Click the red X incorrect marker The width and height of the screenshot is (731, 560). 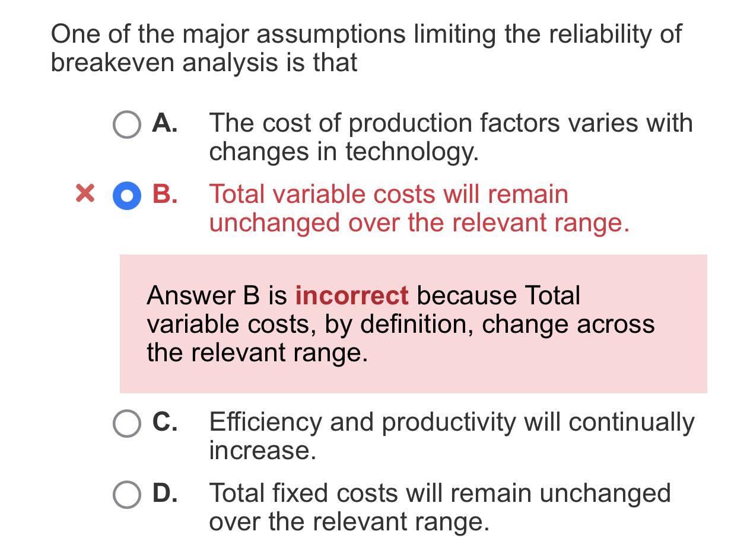(x=83, y=195)
